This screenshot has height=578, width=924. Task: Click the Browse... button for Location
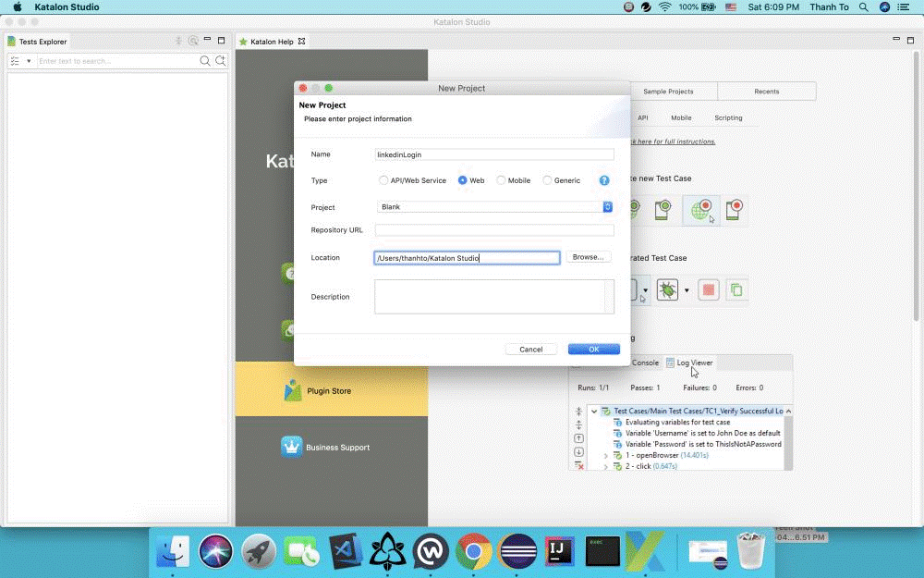click(x=588, y=257)
